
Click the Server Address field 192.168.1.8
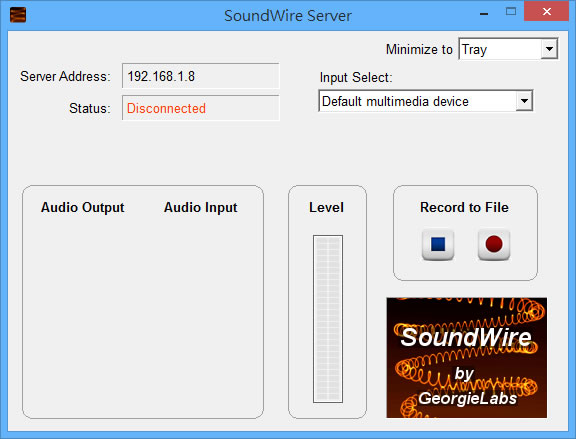[x=201, y=76]
